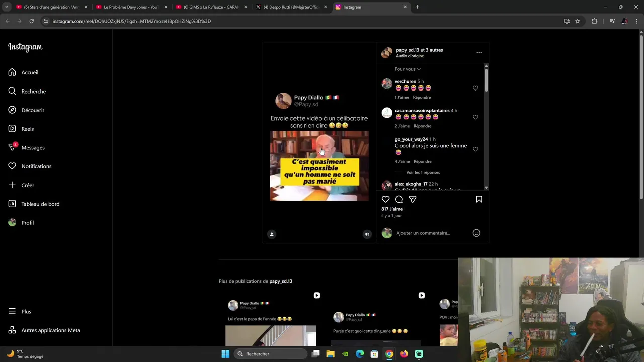Open emoji picker in comment box
This screenshot has height=362, width=644.
(476, 233)
